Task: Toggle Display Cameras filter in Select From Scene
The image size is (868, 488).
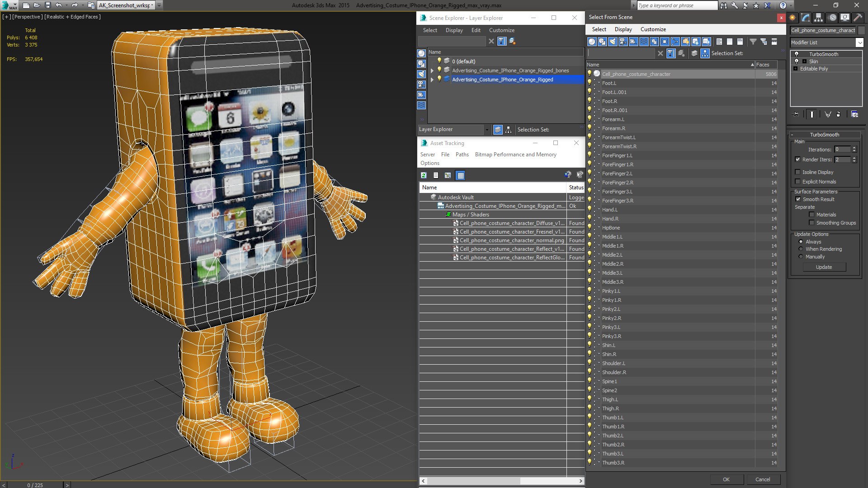Action: tap(623, 42)
